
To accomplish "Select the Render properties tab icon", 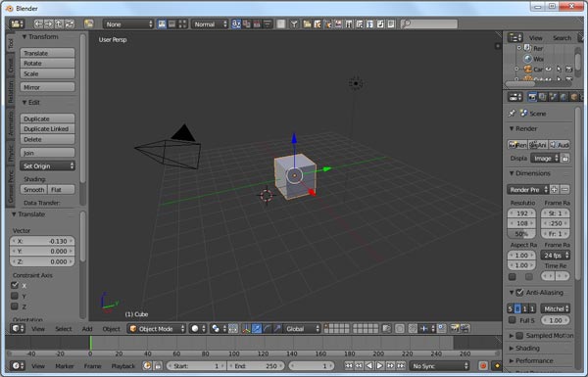I will (x=532, y=97).
